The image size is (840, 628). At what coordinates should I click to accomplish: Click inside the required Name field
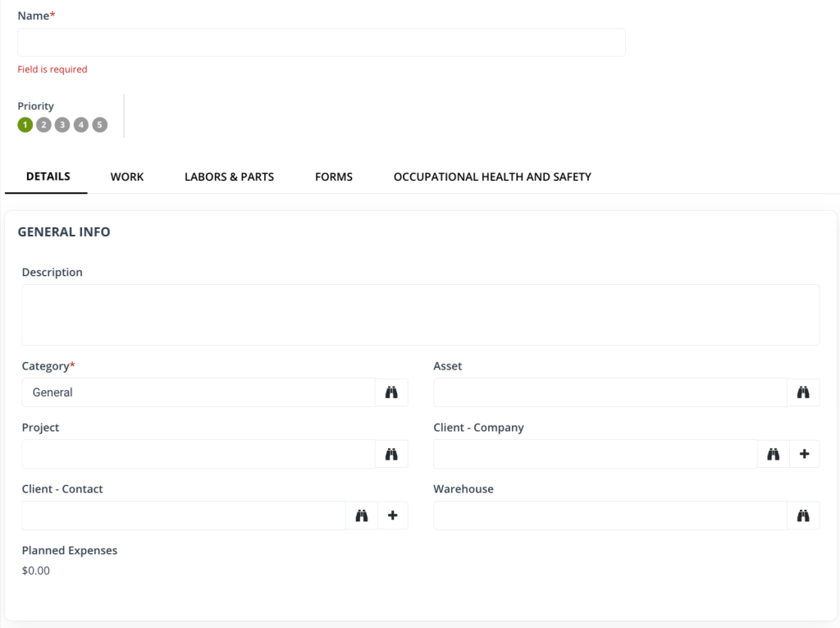tap(321, 42)
